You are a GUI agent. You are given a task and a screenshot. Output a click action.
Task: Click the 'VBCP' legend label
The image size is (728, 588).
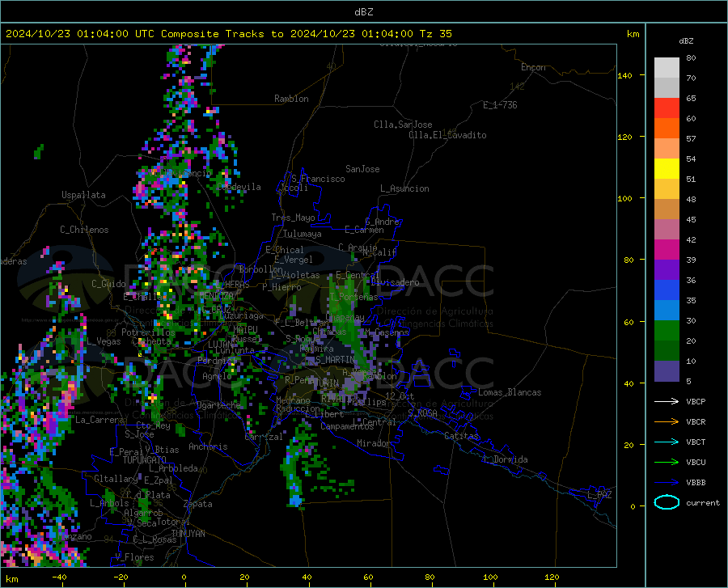696,401
